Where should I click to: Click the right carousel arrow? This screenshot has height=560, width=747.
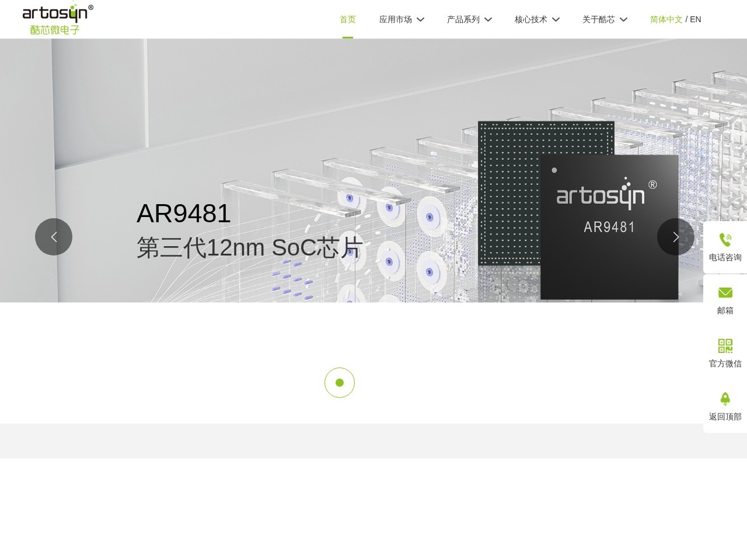[676, 237]
